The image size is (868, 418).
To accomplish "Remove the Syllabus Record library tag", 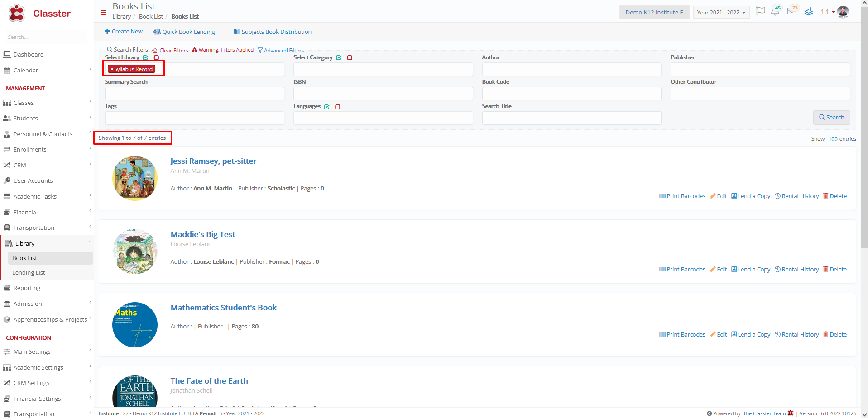I will 112,69.
